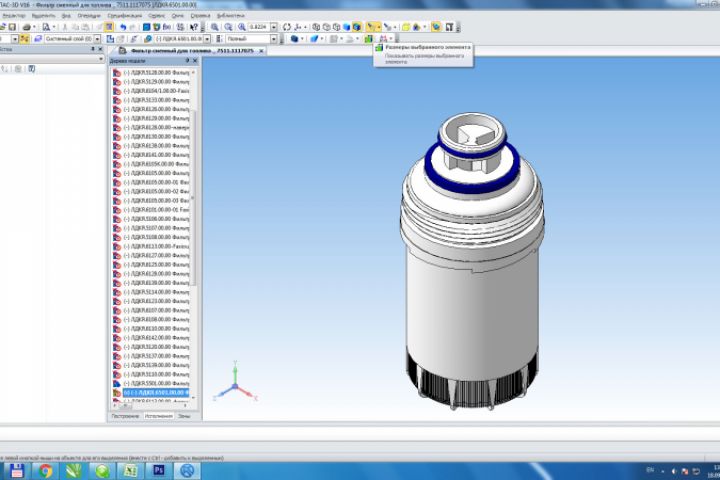Click the Print toolbar icon
The width and height of the screenshot is (720, 480).
pyautogui.click(x=27, y=27)
